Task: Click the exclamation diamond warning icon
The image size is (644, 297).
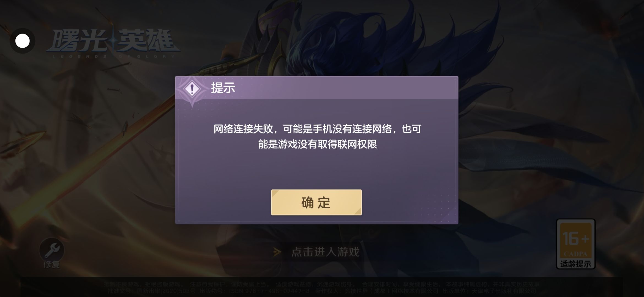Action: (192, 89)
